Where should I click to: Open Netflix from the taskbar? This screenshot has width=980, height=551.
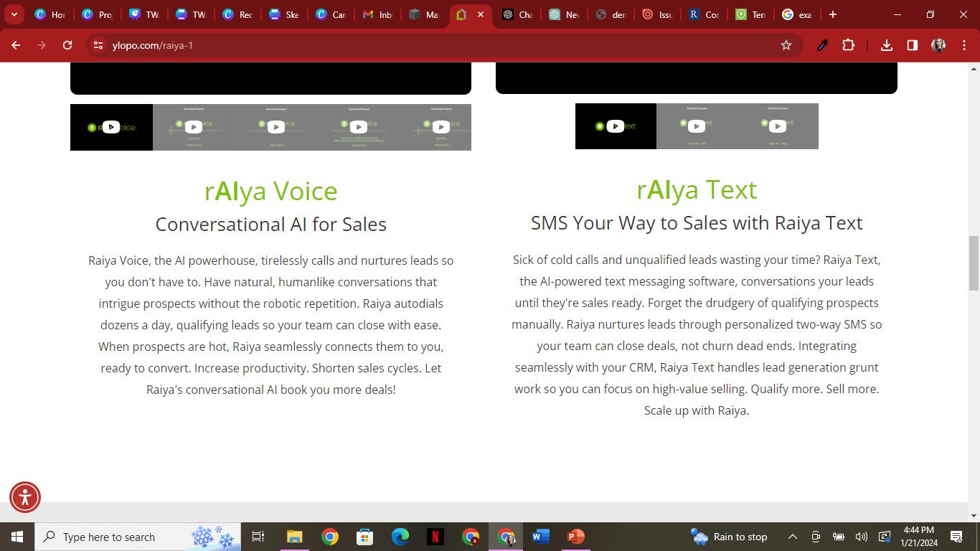pos(435,537)
